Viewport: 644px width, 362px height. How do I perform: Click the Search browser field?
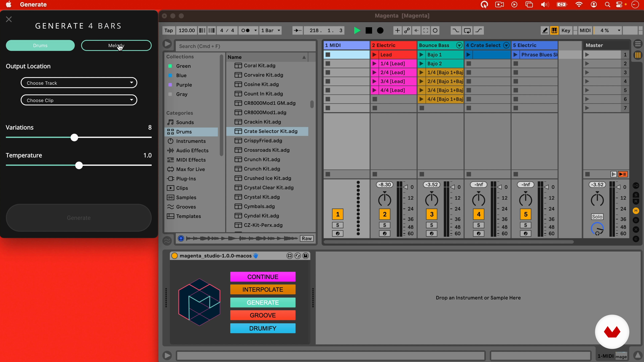246,46
